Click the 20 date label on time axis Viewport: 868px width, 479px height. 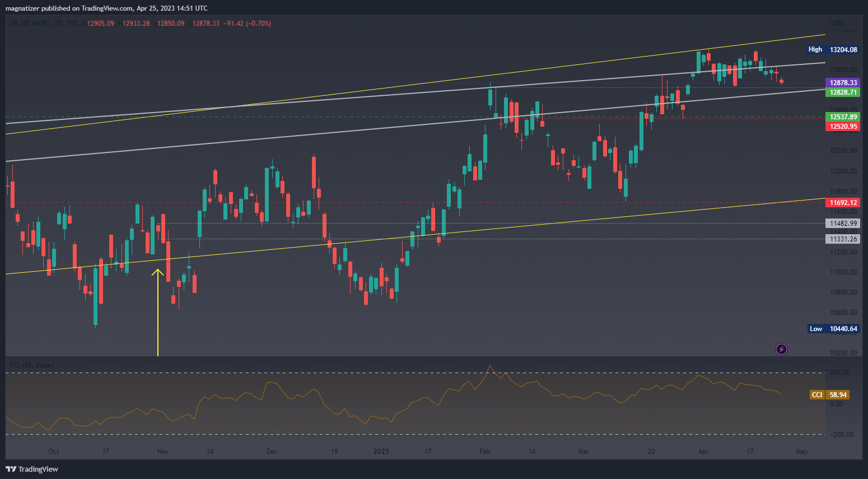tap(651, 452)
